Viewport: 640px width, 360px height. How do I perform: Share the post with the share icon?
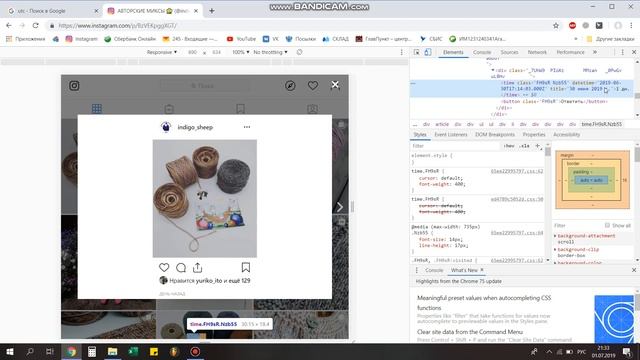(x=198, y=267)
